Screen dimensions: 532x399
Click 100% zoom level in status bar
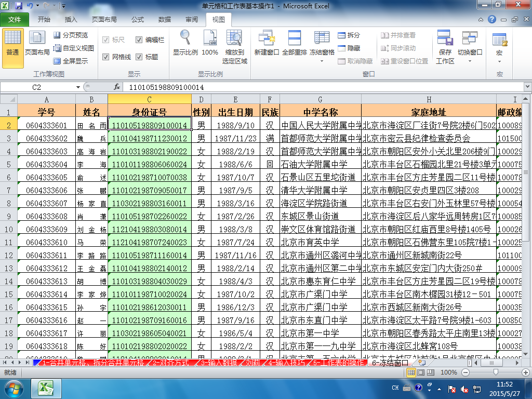pos(448,373)
